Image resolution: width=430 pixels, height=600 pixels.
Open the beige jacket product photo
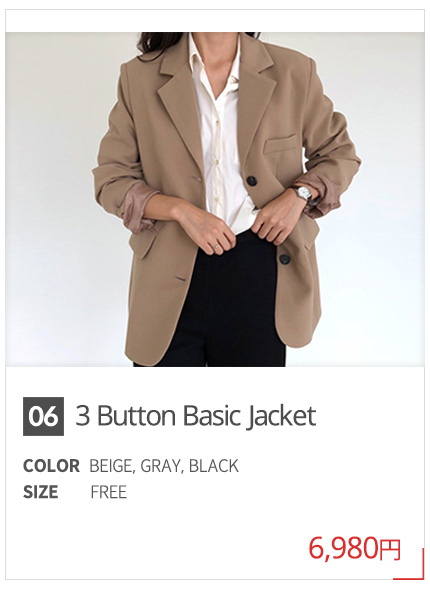pos(215,199)
